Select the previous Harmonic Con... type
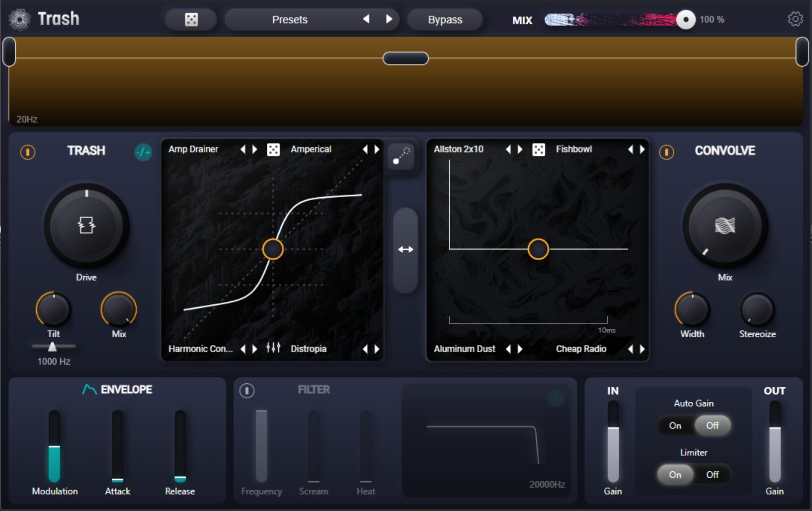 click(243, 349)
